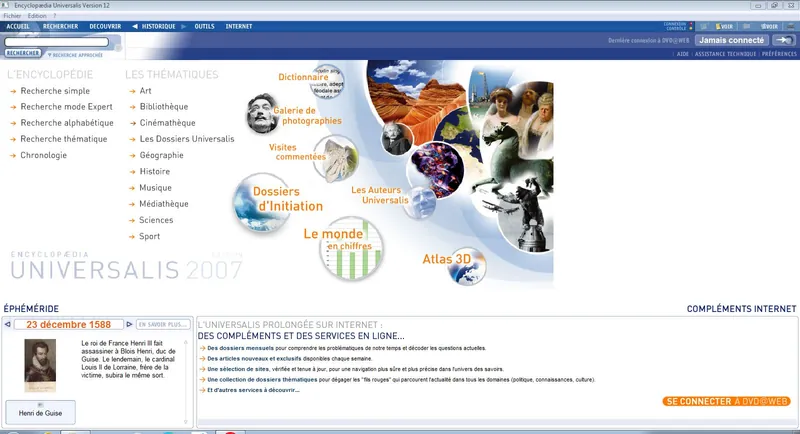Click RECHERCHER button under search field
Image resolution: width=800 pixels, height=434 pixels.
(22, 53)
